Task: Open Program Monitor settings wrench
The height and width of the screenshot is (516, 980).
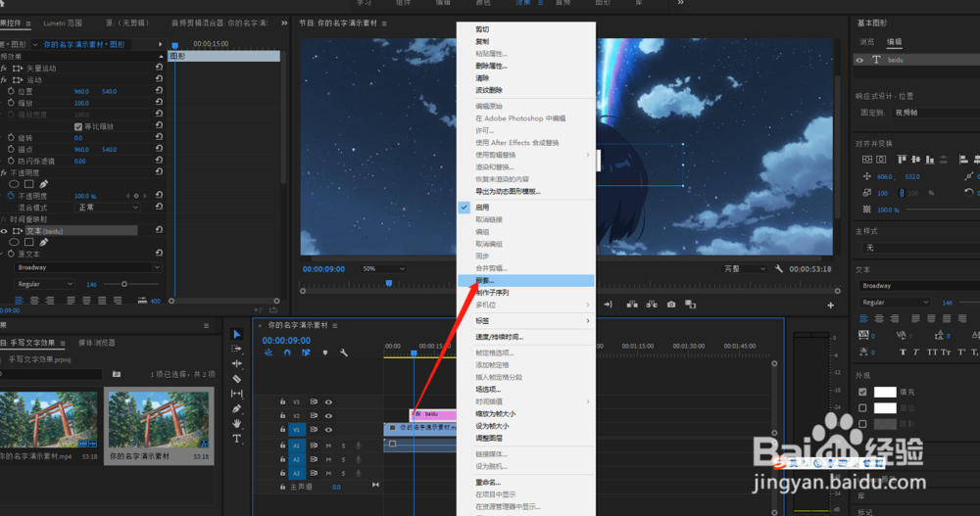Action: [x=779, y=268]
